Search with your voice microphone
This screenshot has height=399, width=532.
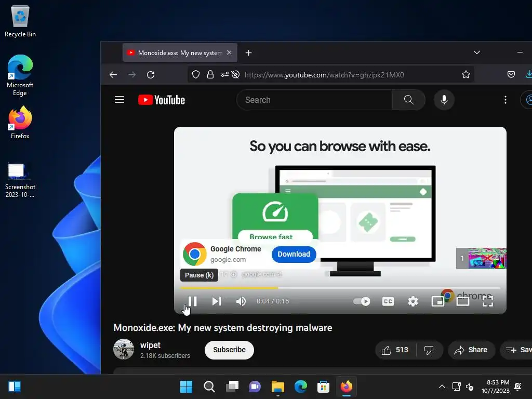[444, 100]
